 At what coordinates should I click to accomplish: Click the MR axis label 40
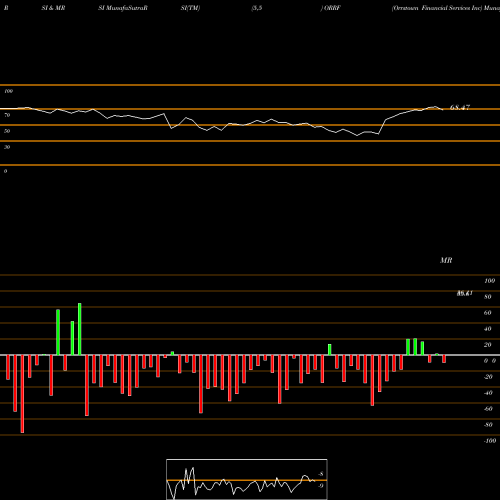(x=487, y=329)
